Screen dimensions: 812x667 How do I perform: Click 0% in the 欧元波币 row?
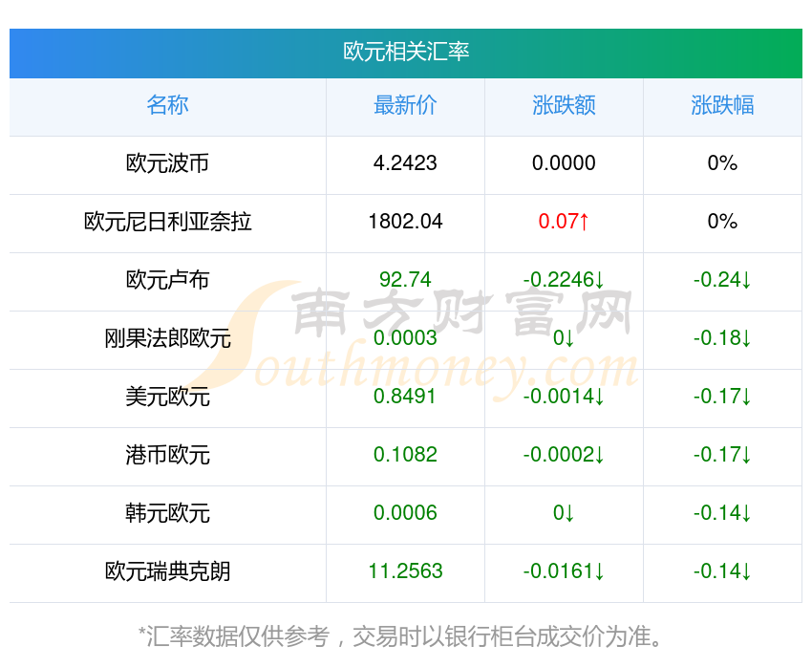[722, 163]
